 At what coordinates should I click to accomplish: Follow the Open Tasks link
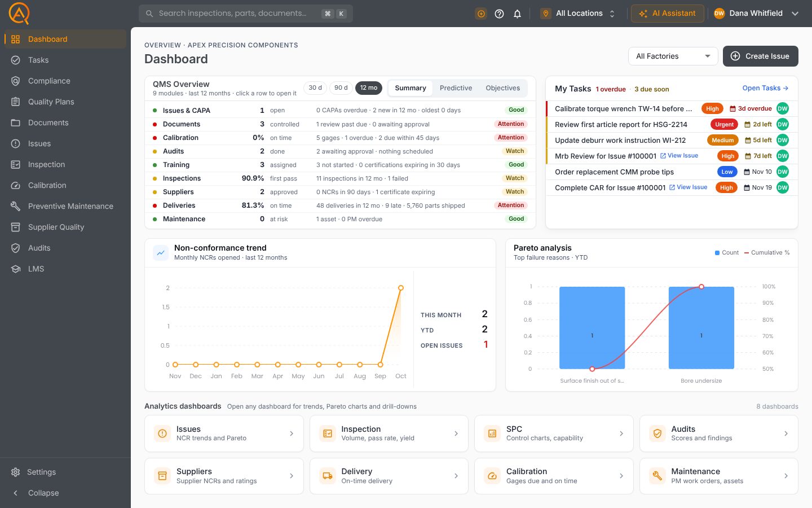(765, 88)
